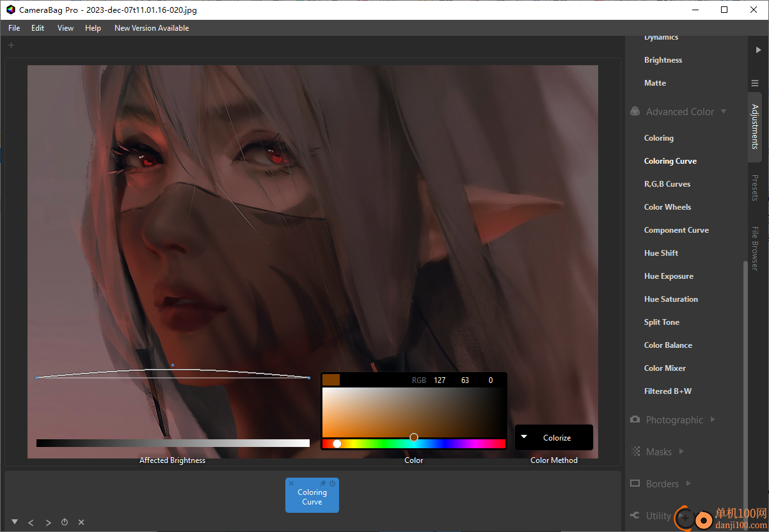Toggle power on the Coloring Curve tile
The width and height of the screenshot is (769, 532).
point(333,483)
